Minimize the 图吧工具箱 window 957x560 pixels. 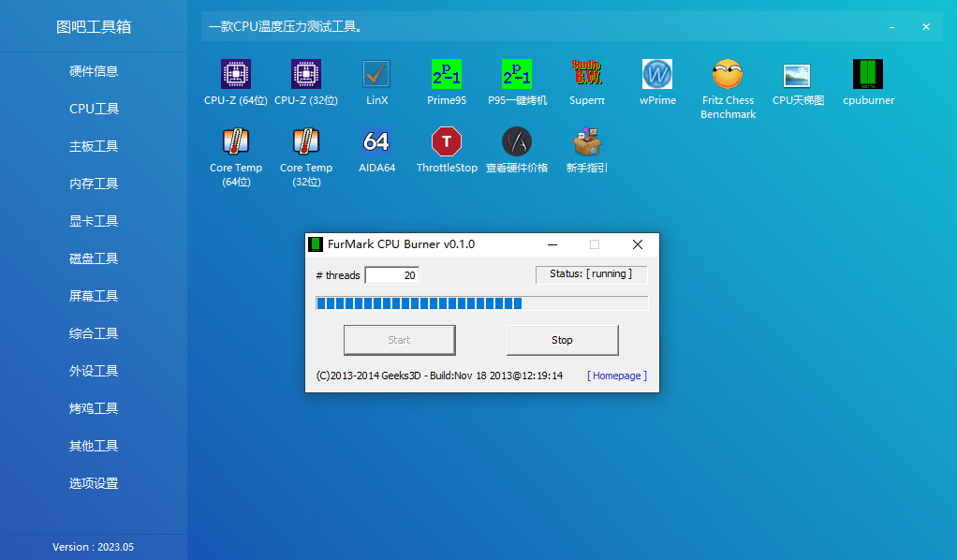click(891, 27)
